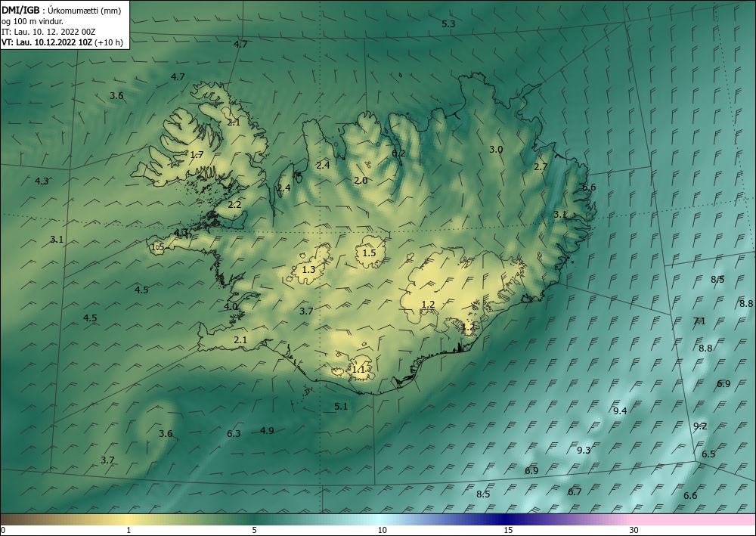Screen dimensions: 756x536
Task: Click the '5' label on the color scale
Action: click(254, 530)
